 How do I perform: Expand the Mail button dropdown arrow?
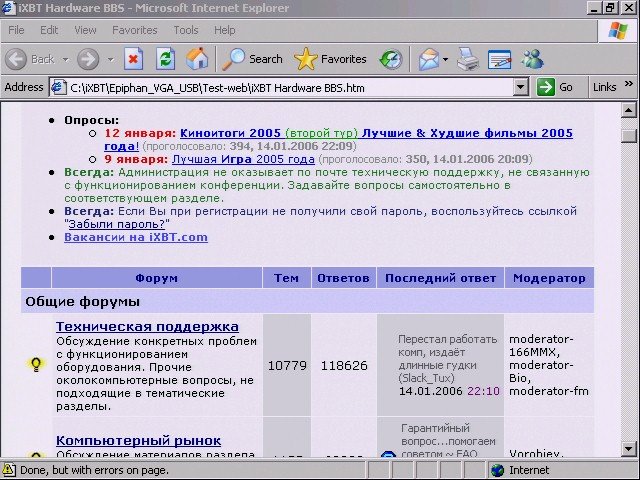pyautogui.click(x=445, y=60)
